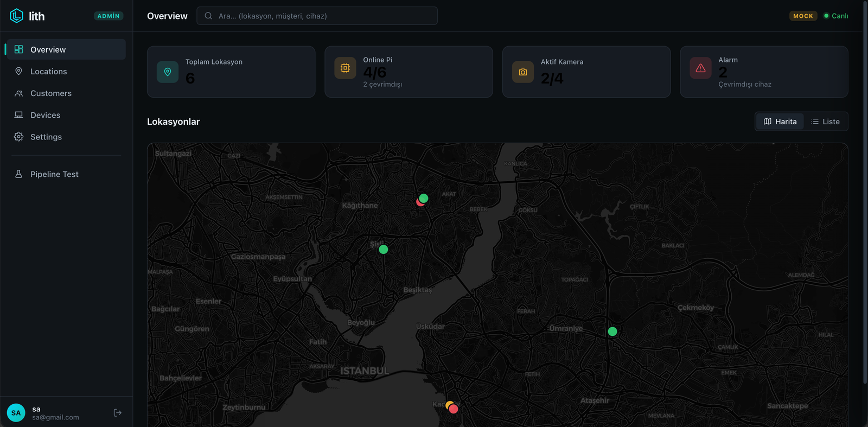Open the Devices section
Viewport: 868px width, 427px height.
(65, 115)
